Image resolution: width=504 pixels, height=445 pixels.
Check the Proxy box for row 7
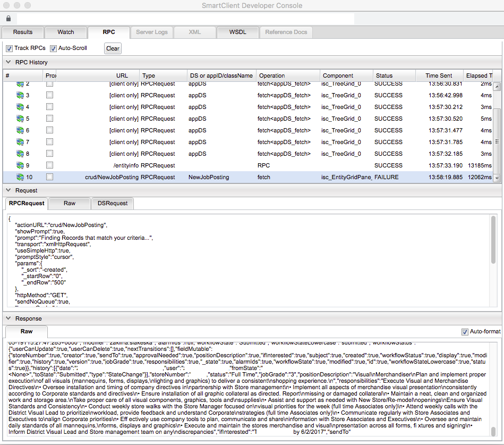click(49, 141)
